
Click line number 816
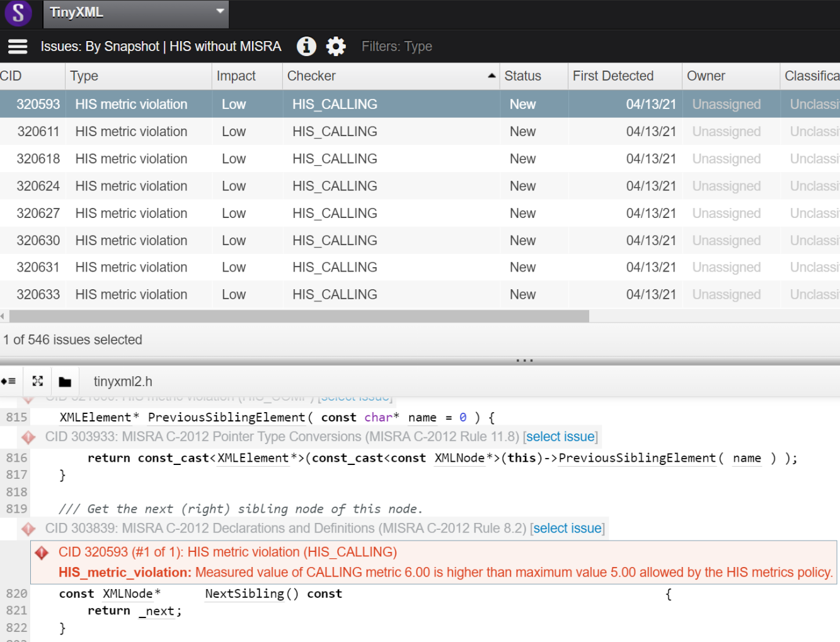tap(17, 458)
